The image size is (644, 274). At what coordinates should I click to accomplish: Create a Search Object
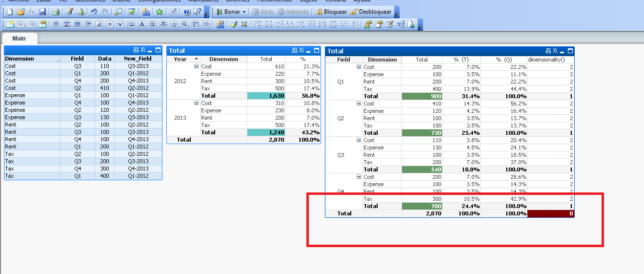pyautogui.click(x=185, y=24)
